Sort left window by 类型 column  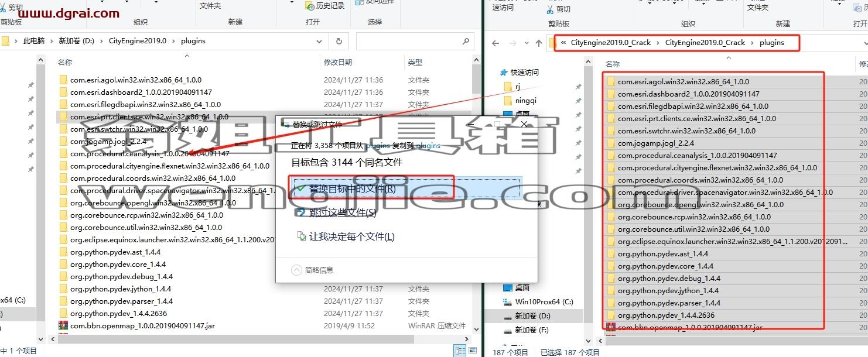coord(415,62)
